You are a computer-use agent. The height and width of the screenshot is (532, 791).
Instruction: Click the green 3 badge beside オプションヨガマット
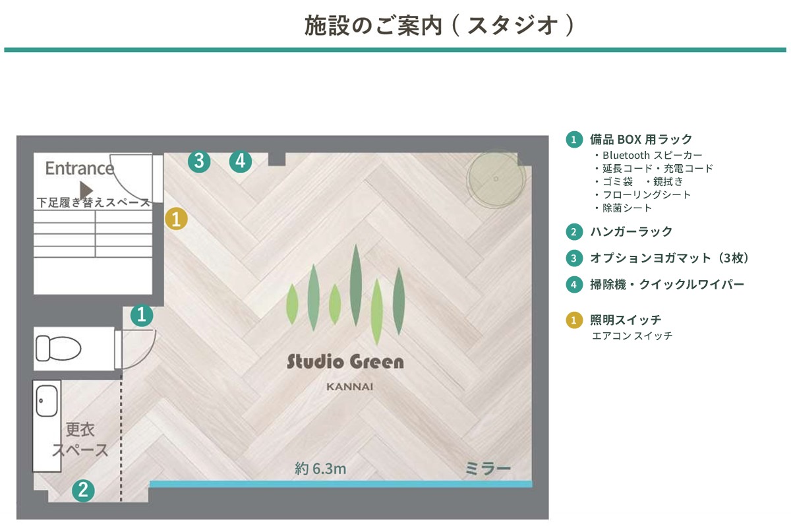[574, 258]
